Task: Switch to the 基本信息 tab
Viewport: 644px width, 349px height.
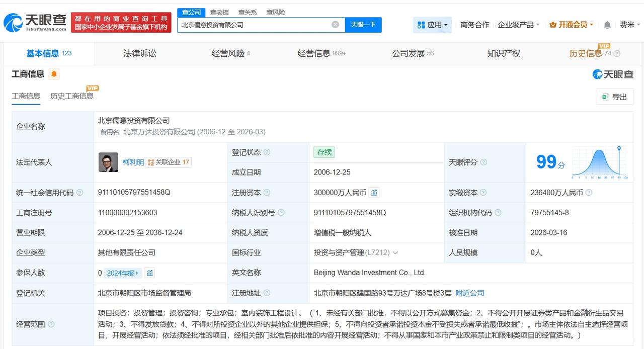Action: point(49,53)
